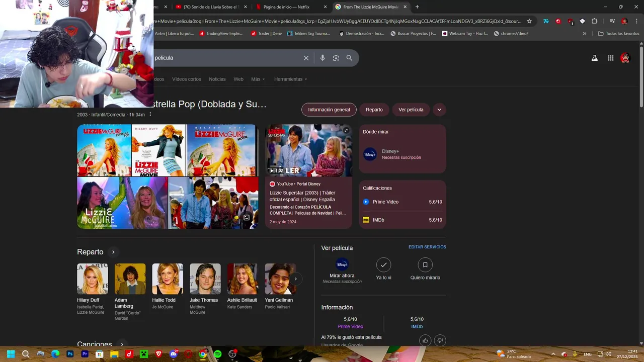Open the chrome://dino/ bookmark
The height and width of the screenshot is (362, 644).
[x=511, y=34]
